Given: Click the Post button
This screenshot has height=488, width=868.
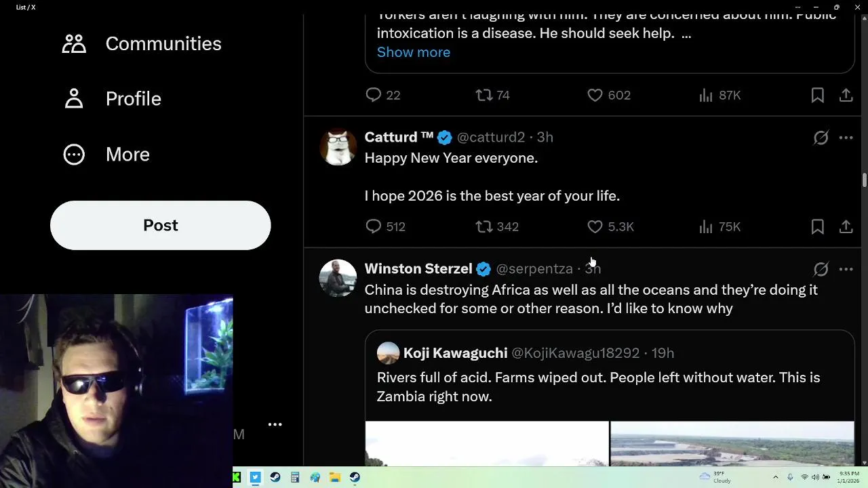Looking at the screenshot, I should pos(160,225).
